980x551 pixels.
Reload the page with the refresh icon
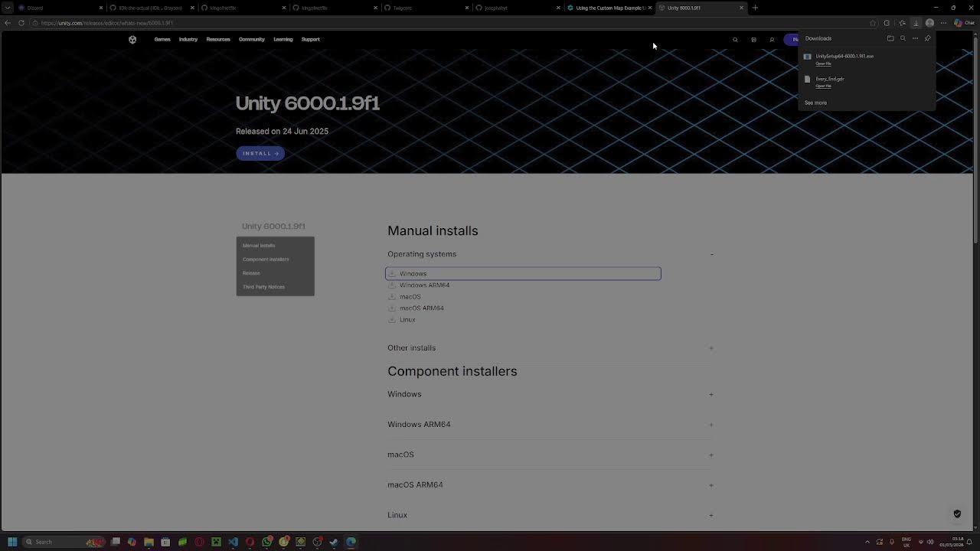tap(21, 23)
